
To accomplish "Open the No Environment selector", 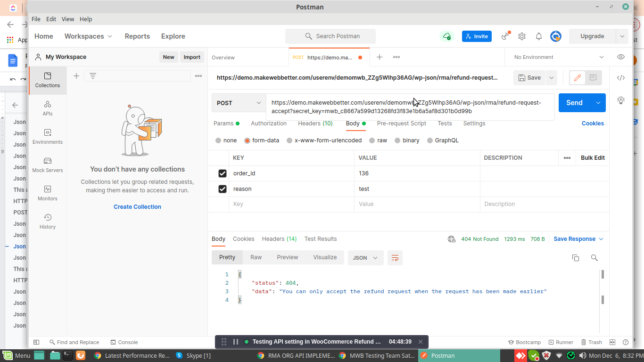I will tap(559, 57).
